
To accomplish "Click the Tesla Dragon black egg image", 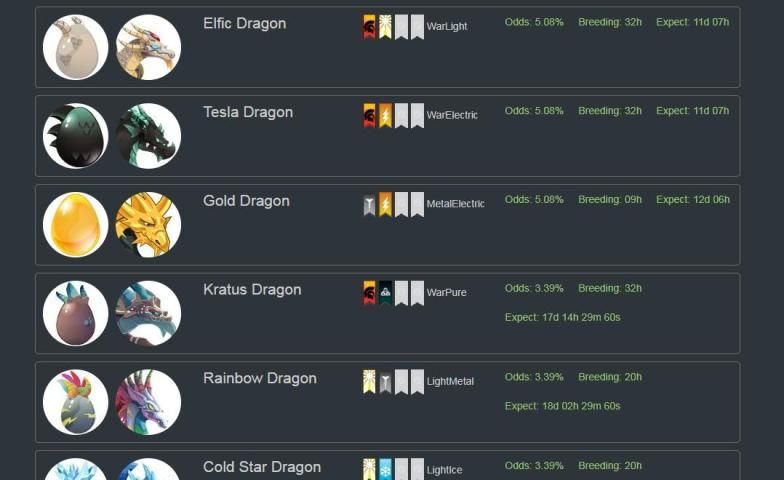I will click(x=76, y=136).
